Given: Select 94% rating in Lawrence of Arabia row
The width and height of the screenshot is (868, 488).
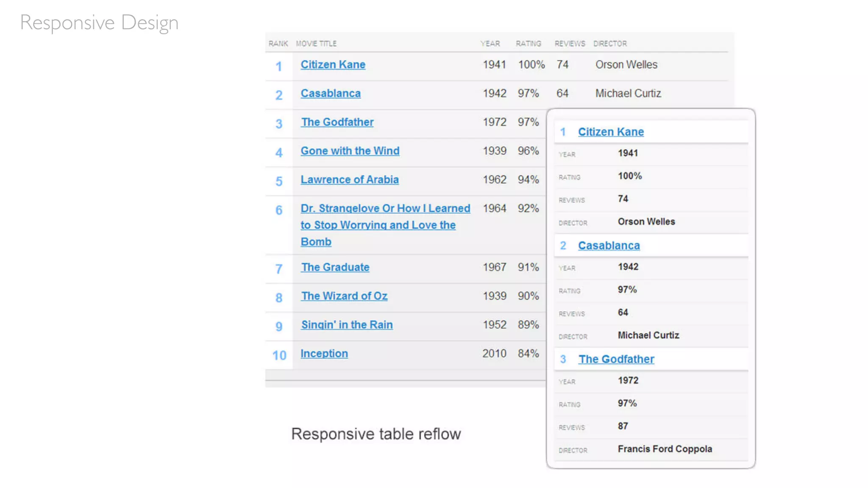Looking at the screenshot, I should tap(528, 180).
